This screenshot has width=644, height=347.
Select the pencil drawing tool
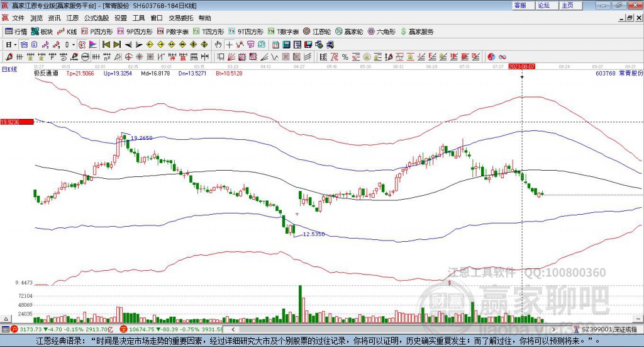(x=9, y=57)
